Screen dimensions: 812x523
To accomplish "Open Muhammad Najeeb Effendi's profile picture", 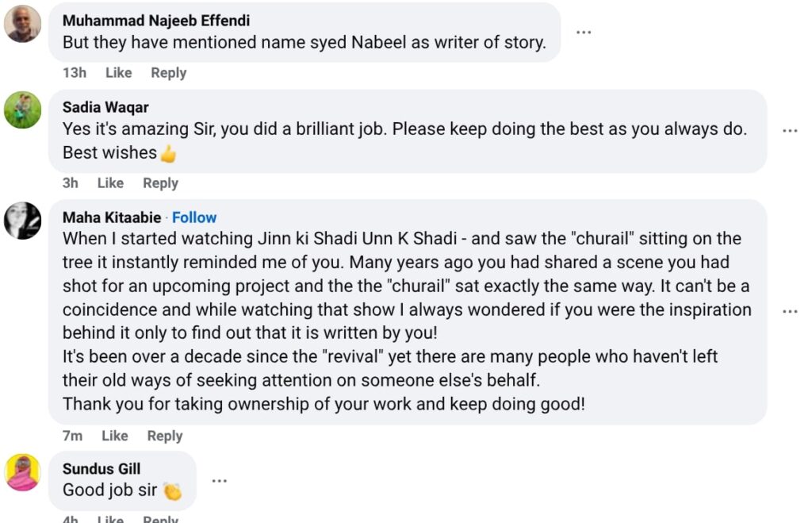I will (x=22, y=24).
